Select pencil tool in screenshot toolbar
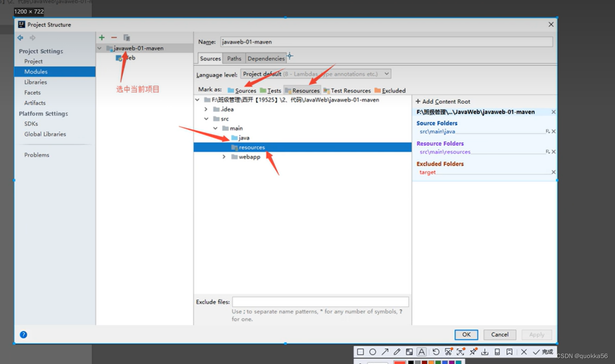 [x=397, y=352]
